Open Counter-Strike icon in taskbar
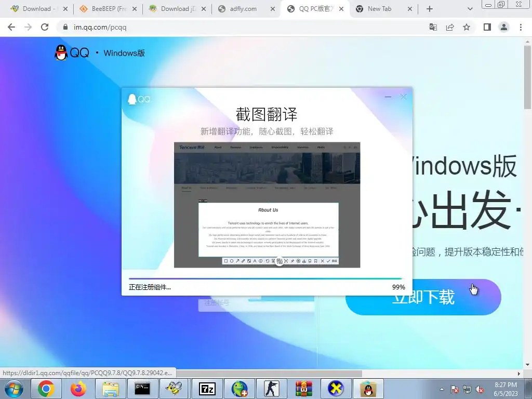This screenshot has width=532, height=399. tap(271, 389)
